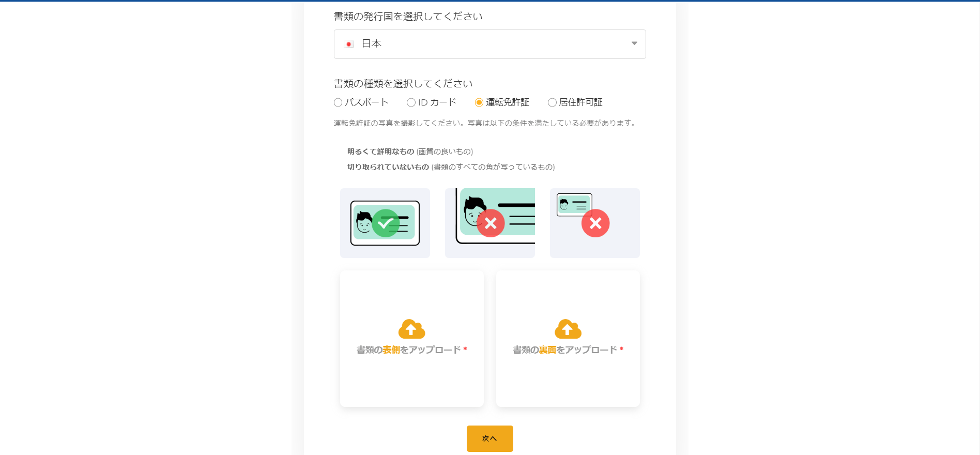The height and width of the screenshot is (455, 980).
Task: Click the too-small ID photo example thumbnail
Action: click(595, 223)
